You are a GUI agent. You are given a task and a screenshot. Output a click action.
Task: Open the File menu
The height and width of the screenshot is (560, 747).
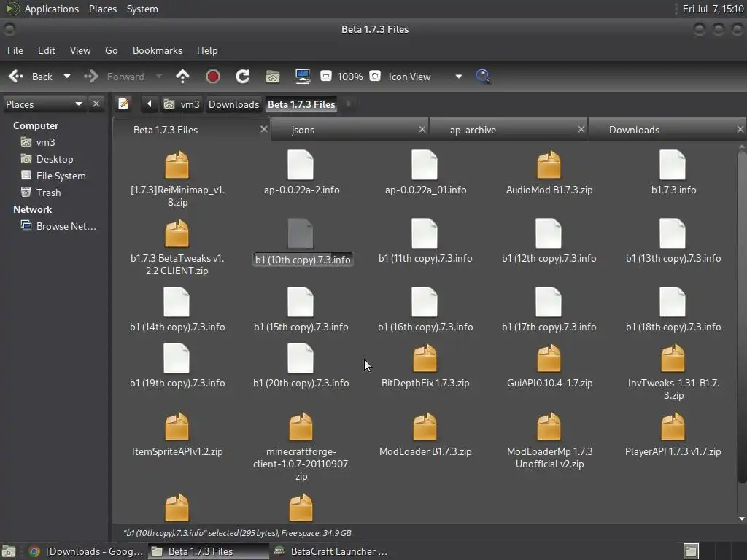(x=15, y=50)
